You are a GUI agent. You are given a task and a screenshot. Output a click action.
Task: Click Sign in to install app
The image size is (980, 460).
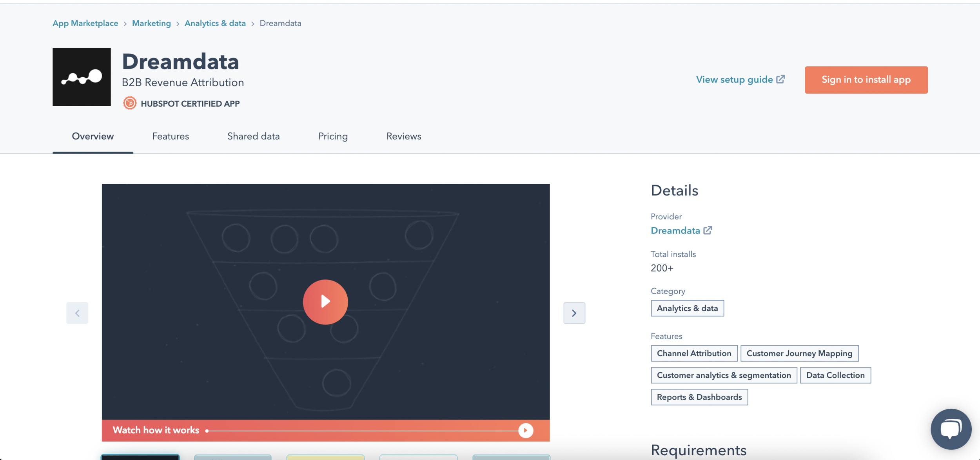click(866, 80)
